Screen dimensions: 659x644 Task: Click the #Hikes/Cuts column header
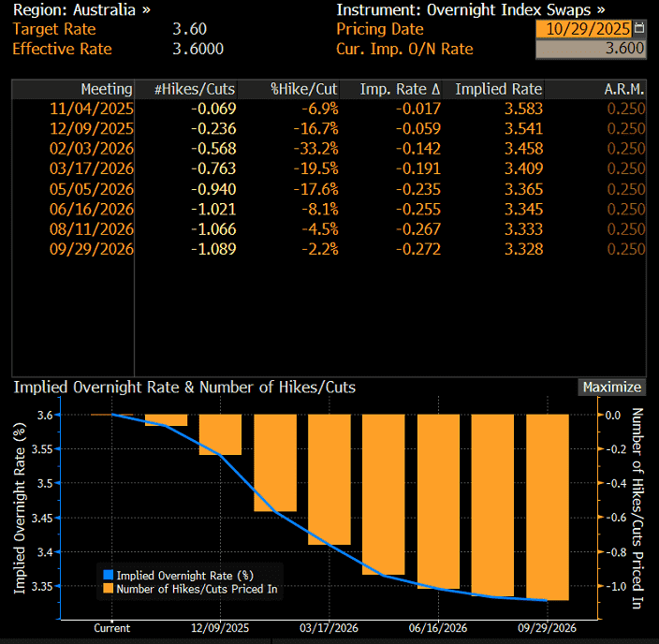pos(196,90)
